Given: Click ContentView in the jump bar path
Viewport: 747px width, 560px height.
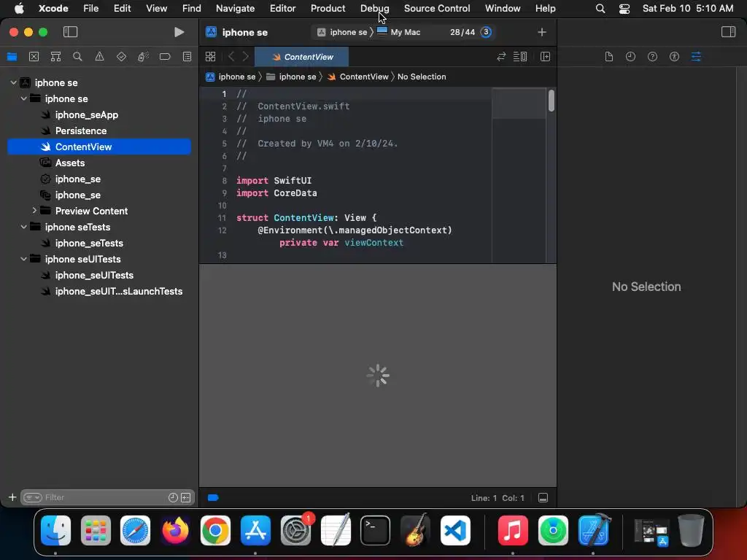Looking at the screenshot, I should pyautogui.click(x=364, y=77).
